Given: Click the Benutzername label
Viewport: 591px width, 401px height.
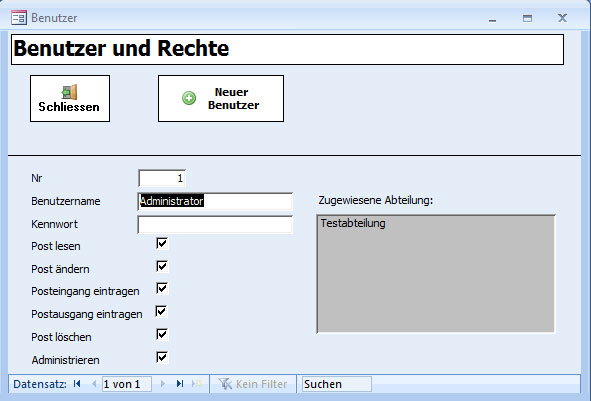Looking at the screenshot, I should coord(66,201).
